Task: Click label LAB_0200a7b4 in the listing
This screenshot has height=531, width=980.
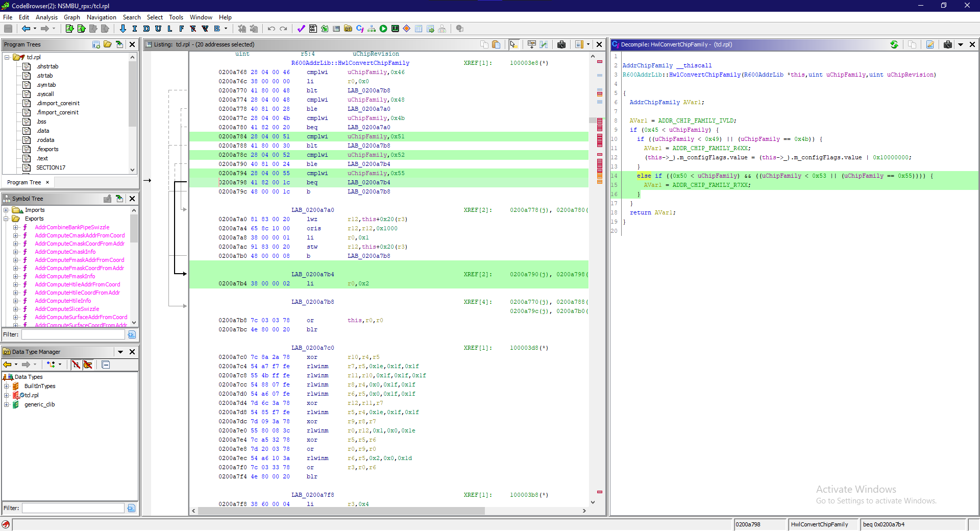Action: click(x=312, y=275)
